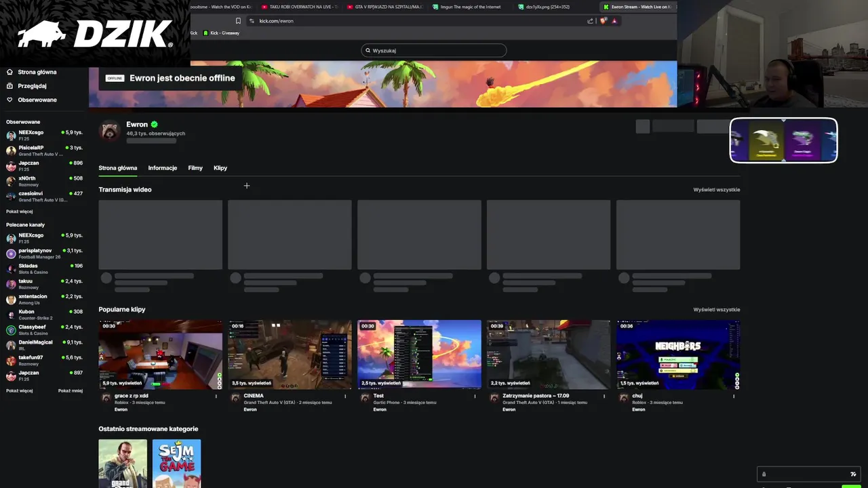Viewport: 868px width, 488px height.
Task: Collapse recommended channels with 'Pokaż mniej'
Action: tap(71, 390)
